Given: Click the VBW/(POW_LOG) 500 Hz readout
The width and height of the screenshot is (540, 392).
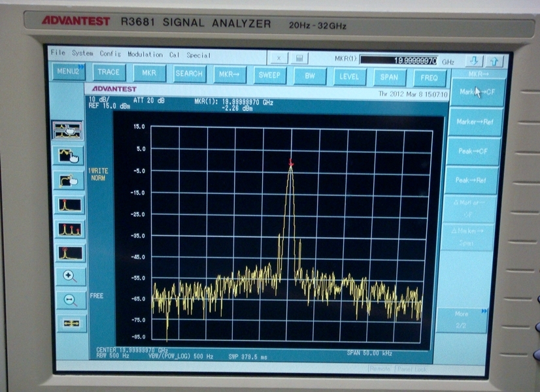Looking at the screenshot, I should point(181,356).
